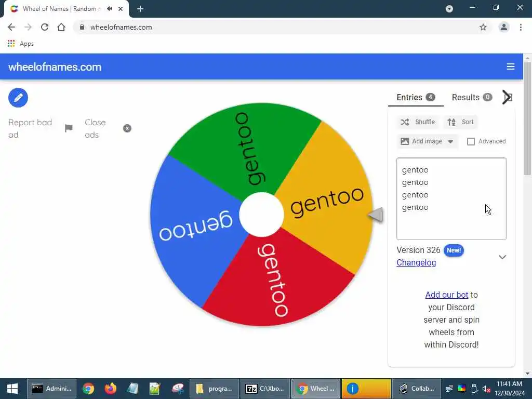
Task: Enable the Advanced checkbox
Action: point(471,141)
